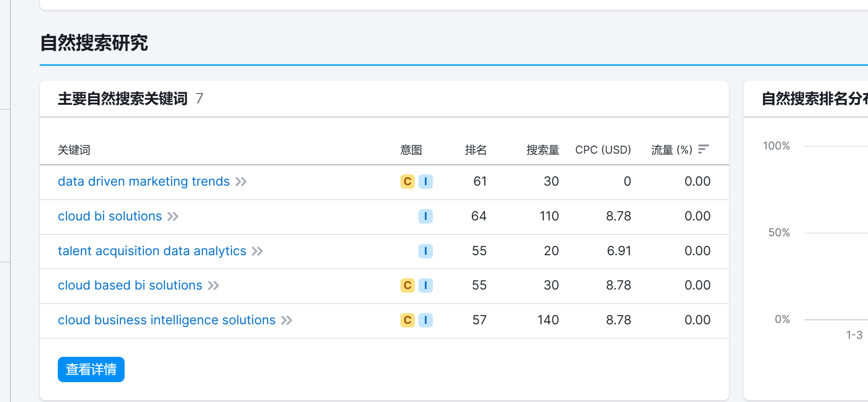The image size is (868, 402).
Task: Expand arrows after talent acquisition data analytics
Action: pyautogui.click(x=257, y=251)
